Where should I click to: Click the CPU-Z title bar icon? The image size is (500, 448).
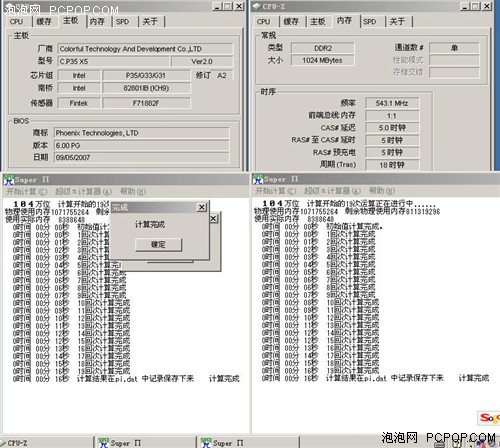(x=256, y=6)
